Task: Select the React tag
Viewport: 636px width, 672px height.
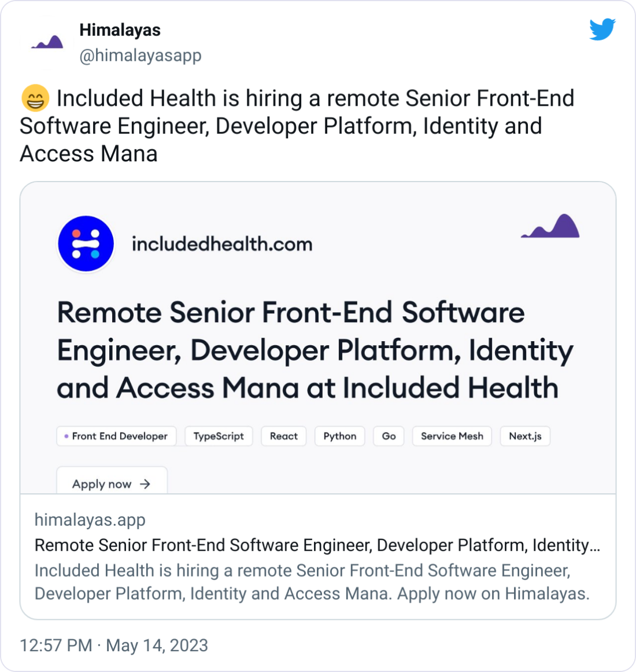Action: [x=283, y=436]
